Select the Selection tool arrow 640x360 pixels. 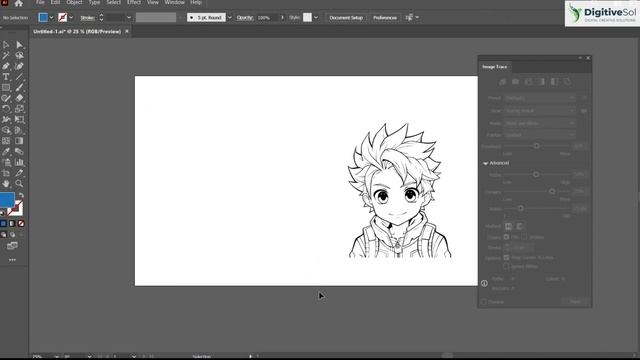click(6, 45)
